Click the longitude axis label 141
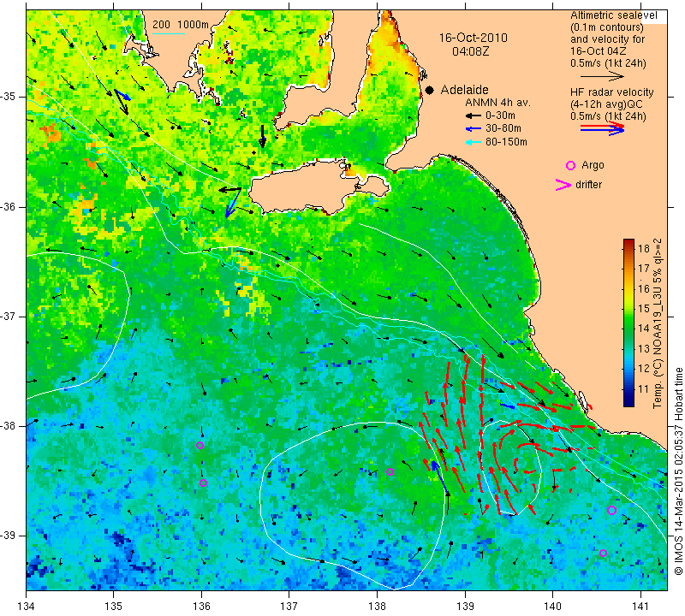 point(640,606)
